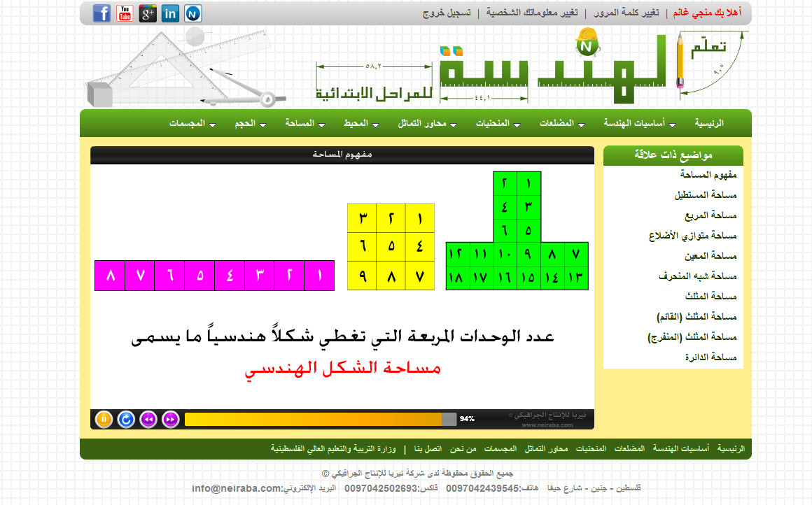Image resolution: width=812 pixels, height=505 pixels.
Task: Open the Facebook social icon
Action: pos(102,13)
